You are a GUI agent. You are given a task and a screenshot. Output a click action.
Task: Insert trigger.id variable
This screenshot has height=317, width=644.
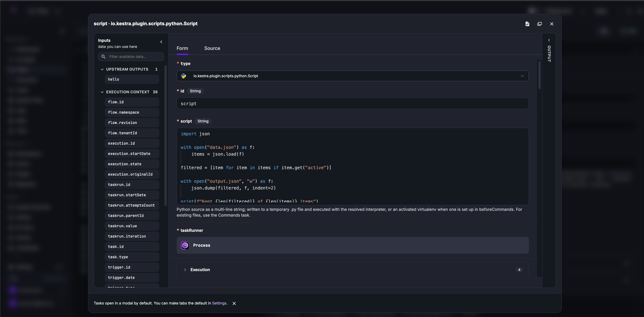[132, 267]
